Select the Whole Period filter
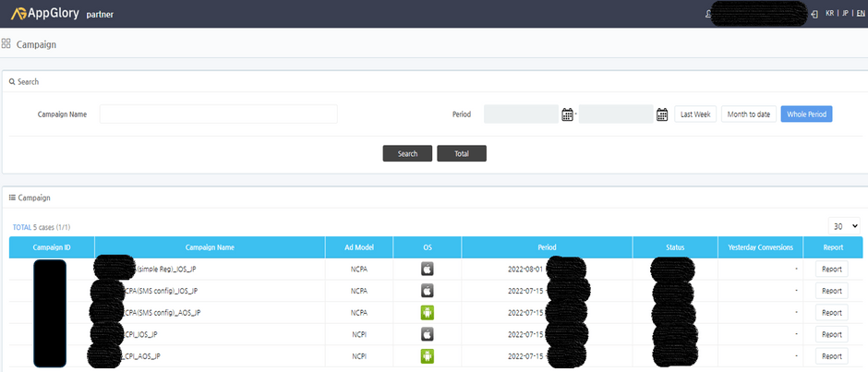Screen dimensions: 868x372 [806, 114]
